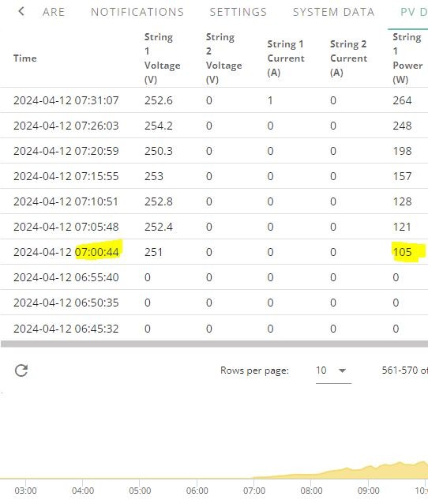Select the PV D tab
This screenshot has width=428, height=504.
point(414,12)
